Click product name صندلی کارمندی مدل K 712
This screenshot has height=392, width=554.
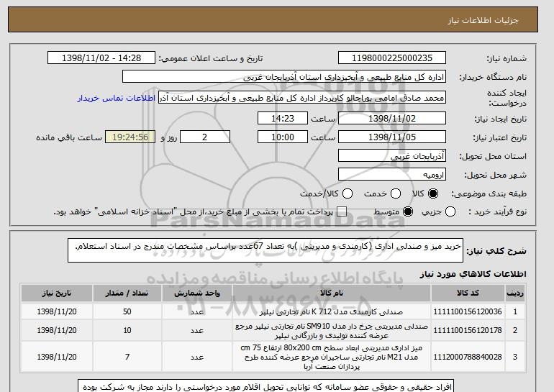[332, 312]
